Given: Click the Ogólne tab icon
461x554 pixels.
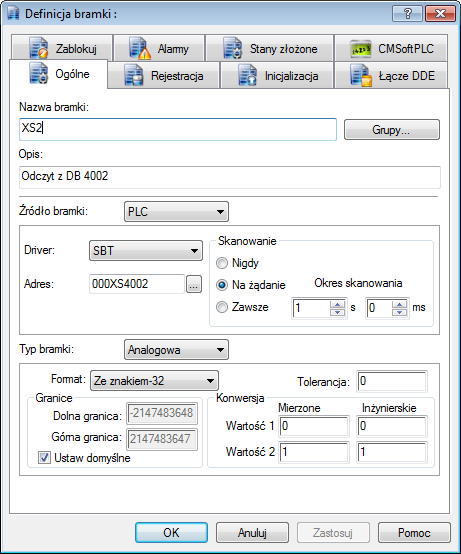Looking at the screenshot, I should pyautogui.click(x=39, y=73).
